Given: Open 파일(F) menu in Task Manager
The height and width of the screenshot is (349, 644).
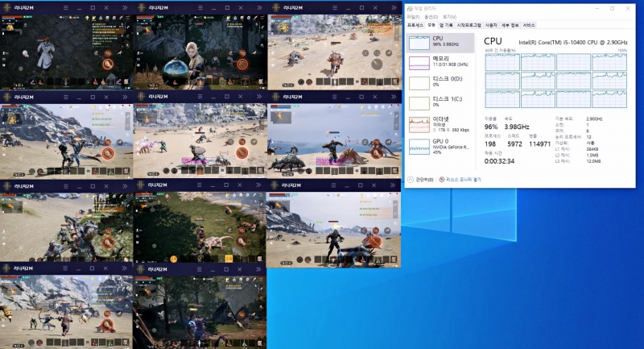Looking at the screenshot, I should [x=413, y=17].
